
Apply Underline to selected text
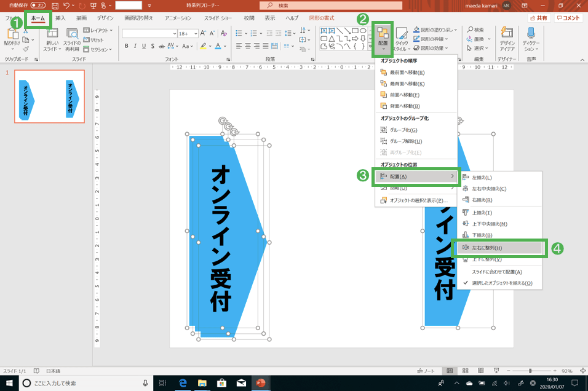[144, 46]
